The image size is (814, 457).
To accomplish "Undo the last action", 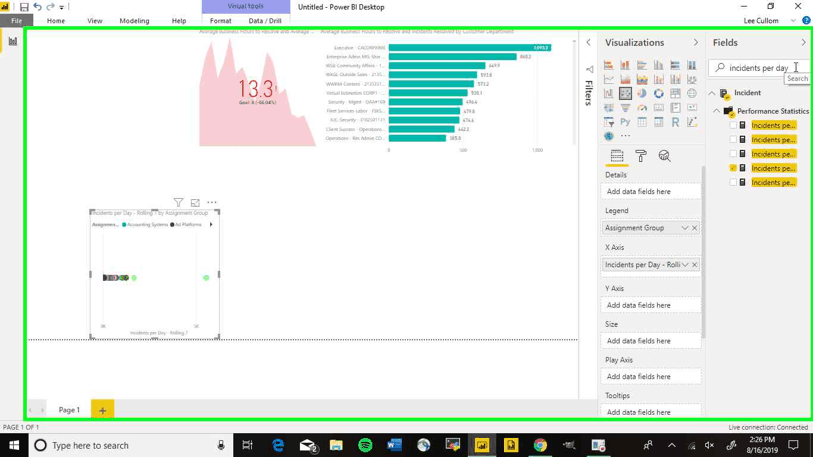I will (x=37, y=7).
